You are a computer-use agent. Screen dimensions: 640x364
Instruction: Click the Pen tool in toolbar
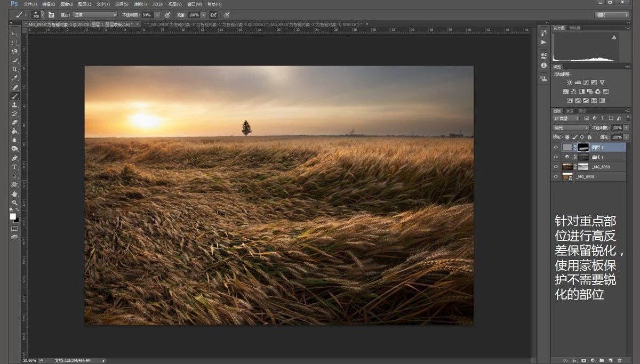tap(15, 158)
